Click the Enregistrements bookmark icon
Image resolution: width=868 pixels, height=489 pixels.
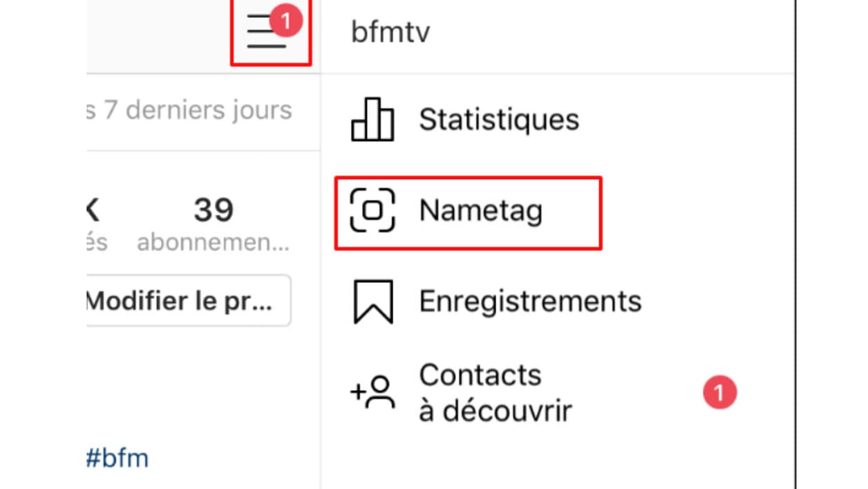click(x=373, y=302)
